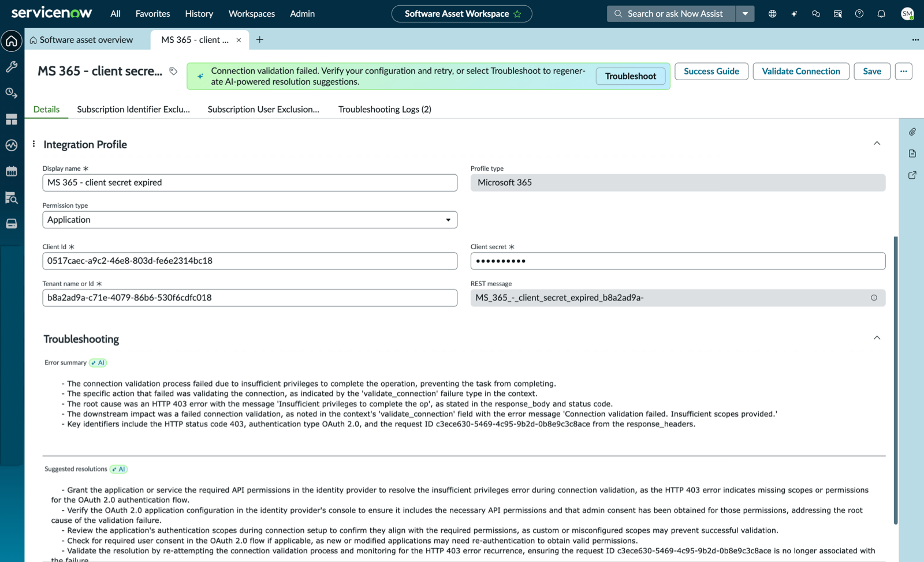Click the info icon in REST message field
Viewport: 924px width, 562px height.
[874, 298]
